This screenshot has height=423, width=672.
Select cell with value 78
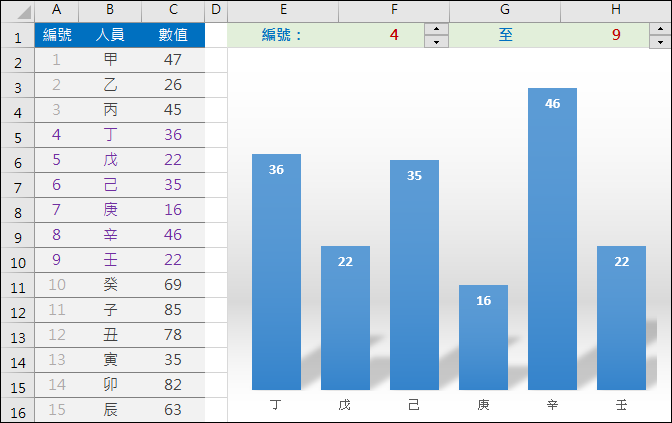click(173, 335)
